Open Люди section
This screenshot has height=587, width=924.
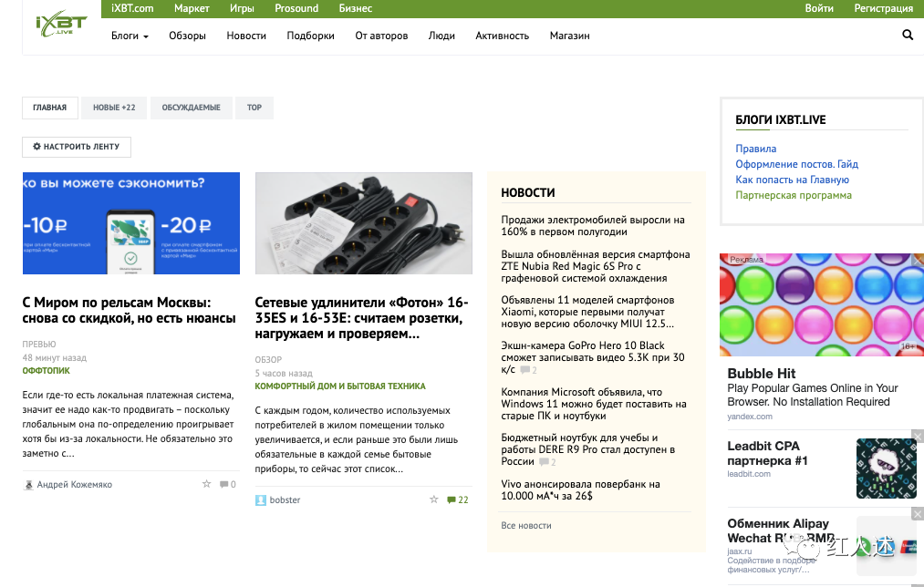point(441,36)
